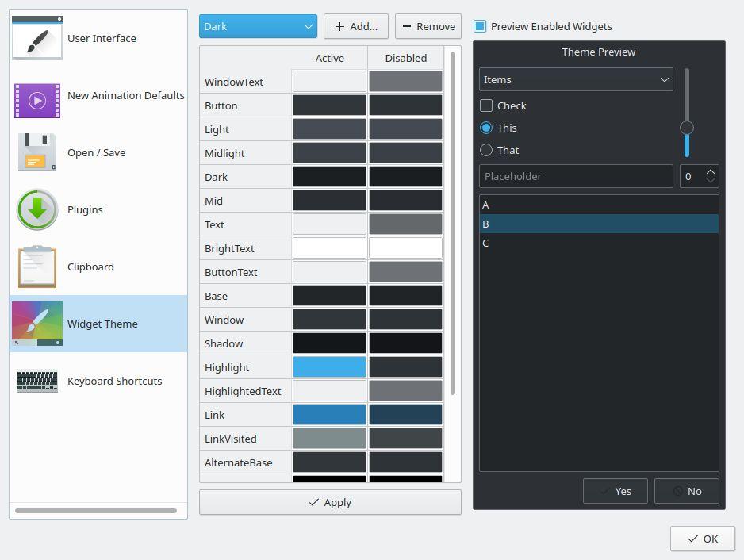The image size is (744, 560).
Task: Increase the spin box value with up arrow
Action: pos(711,171)
